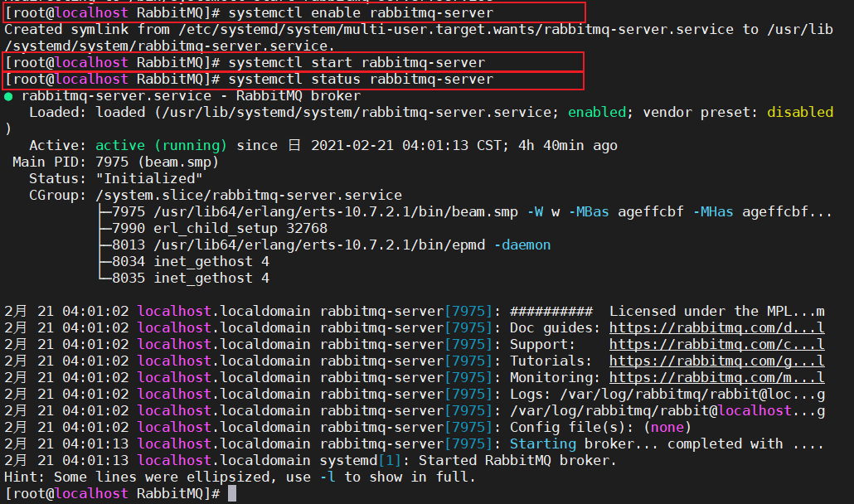This screenshot has width=854, height=504.
Task: Open the Tutorials link https://rabbitmq.com/g...l
Action: point(716,361)
